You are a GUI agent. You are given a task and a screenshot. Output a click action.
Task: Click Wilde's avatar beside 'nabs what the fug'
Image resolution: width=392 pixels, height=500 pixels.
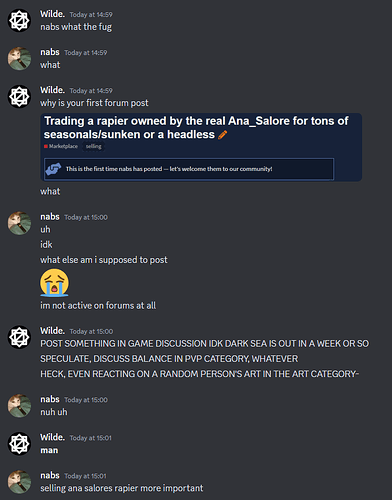(19, 20)
